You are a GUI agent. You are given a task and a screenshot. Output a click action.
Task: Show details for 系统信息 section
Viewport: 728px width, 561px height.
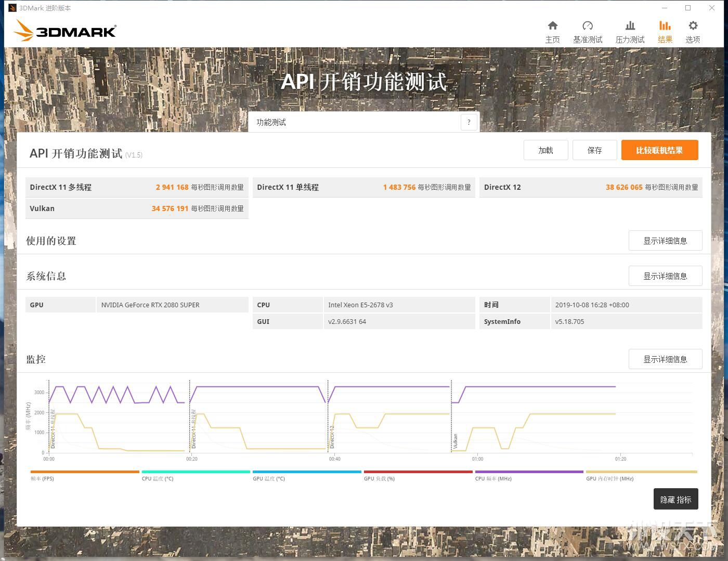[665, 276]
